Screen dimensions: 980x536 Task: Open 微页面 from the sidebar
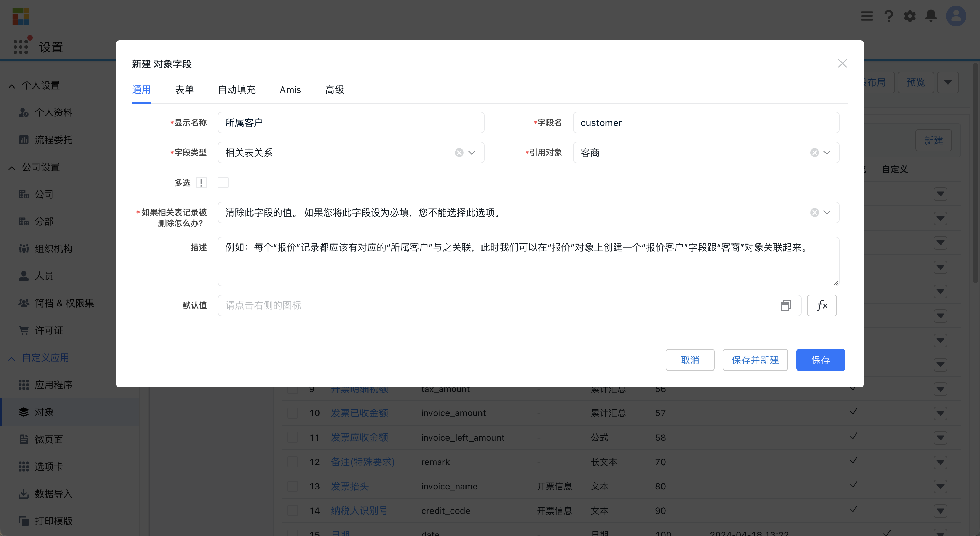point(49,439)
